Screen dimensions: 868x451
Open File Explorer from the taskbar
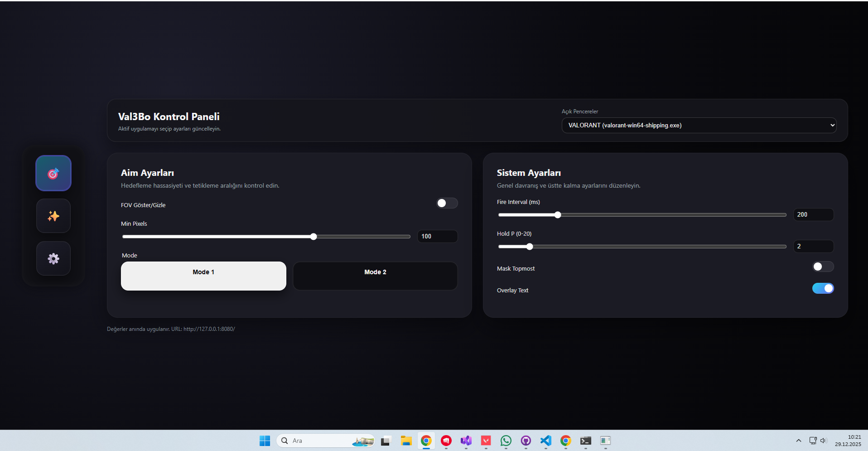point(406,441)
